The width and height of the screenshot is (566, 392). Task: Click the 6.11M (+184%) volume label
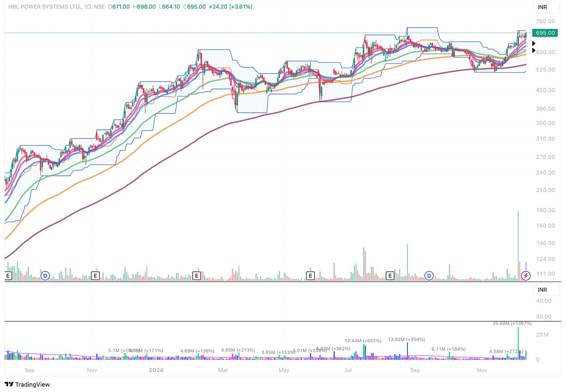point(449,349)
